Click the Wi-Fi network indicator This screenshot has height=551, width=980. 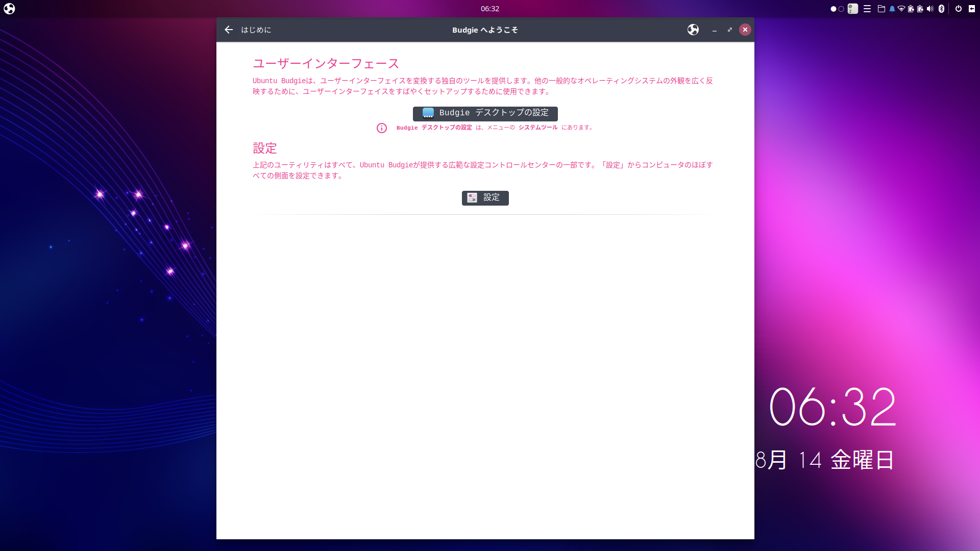click(901, 9)
